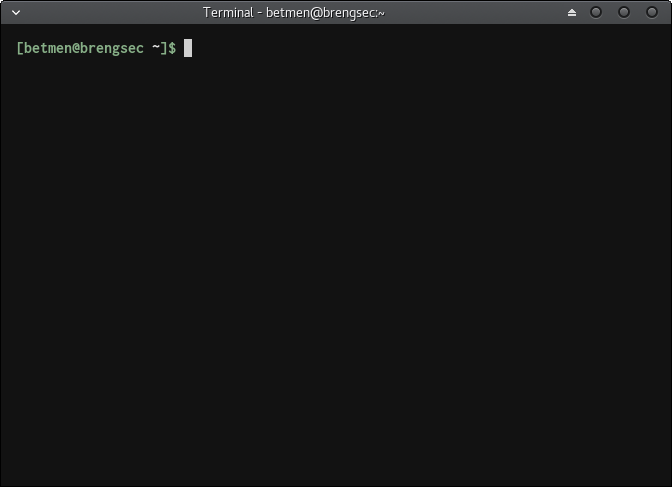Minimize the Terminal window

click(596, 12)
